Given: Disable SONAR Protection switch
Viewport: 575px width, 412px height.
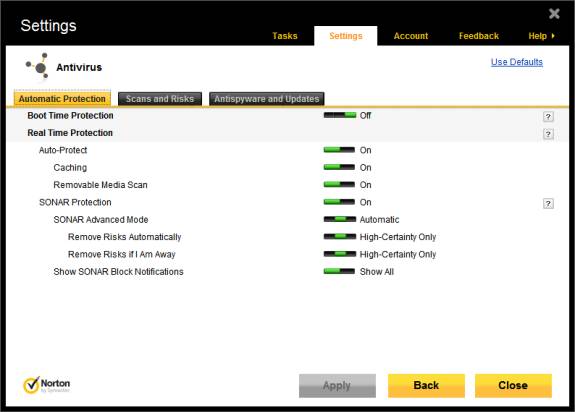Looking at the screenshot, I should pos(339,202).
